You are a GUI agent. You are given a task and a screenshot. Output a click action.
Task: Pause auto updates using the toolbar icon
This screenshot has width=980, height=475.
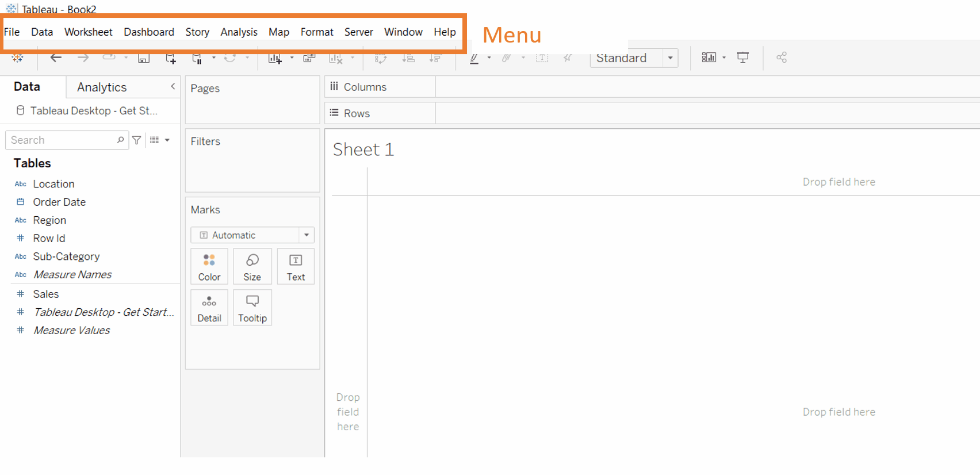[x=197, y=58]
